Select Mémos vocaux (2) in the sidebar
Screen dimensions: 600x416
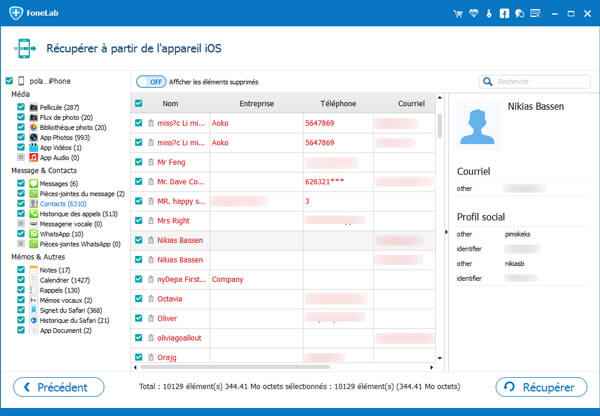[x=66, y=300]
